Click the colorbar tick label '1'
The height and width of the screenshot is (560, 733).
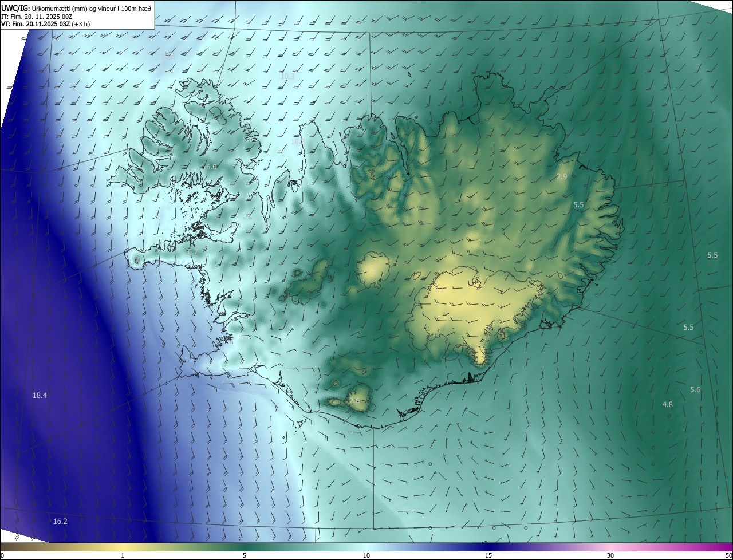(123, 556)
